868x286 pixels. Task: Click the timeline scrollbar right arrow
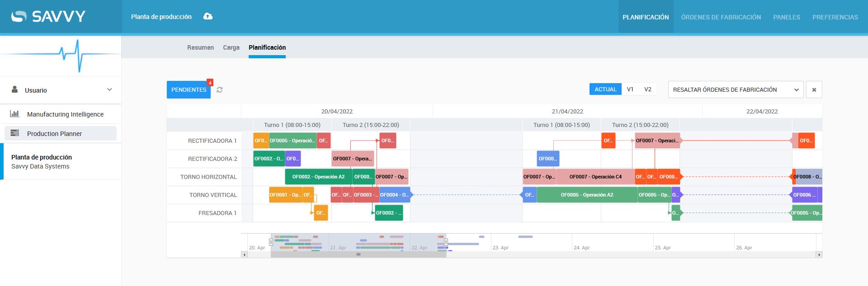[819, 255]
